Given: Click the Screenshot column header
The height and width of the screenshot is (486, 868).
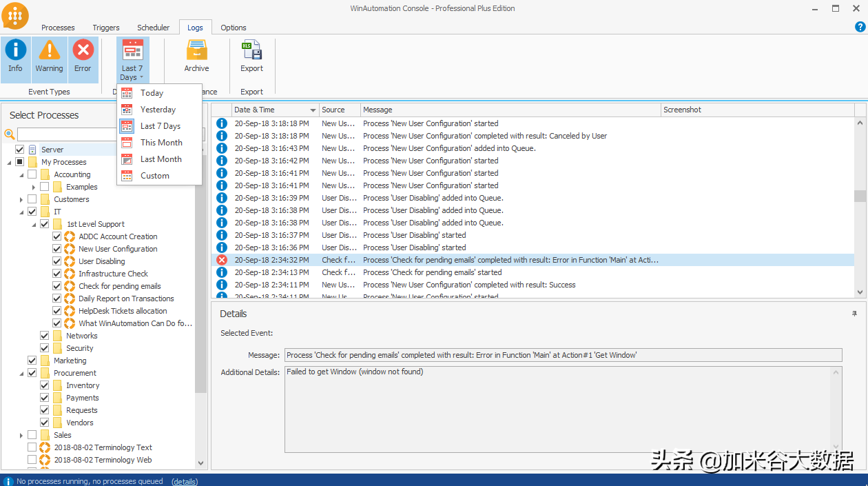Looking at the screenshot, I should pos(757,110).
